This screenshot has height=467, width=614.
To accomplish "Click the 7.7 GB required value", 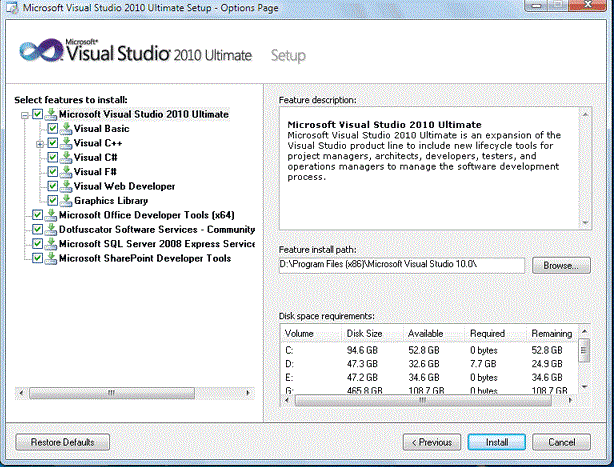I will (x=483, y=364).
